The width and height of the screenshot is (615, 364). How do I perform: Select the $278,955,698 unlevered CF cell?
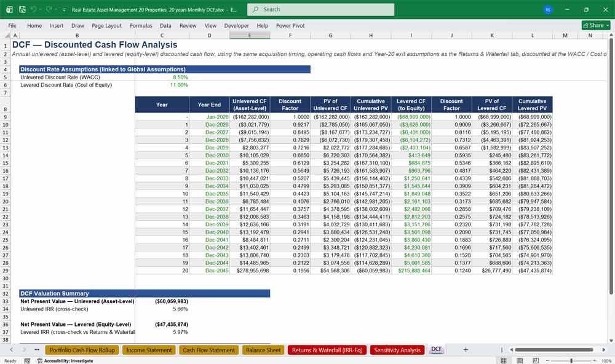[x=250, y=271]
